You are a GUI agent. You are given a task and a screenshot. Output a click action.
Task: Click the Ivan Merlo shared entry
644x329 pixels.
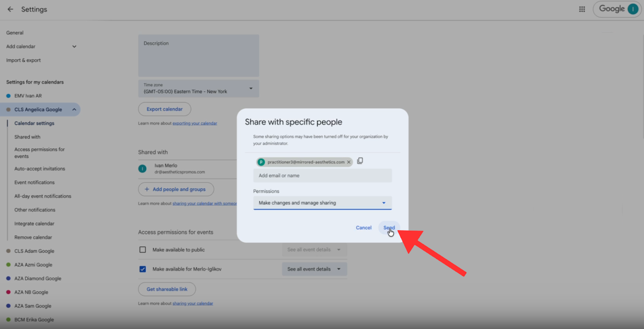[x=188, y=169]
